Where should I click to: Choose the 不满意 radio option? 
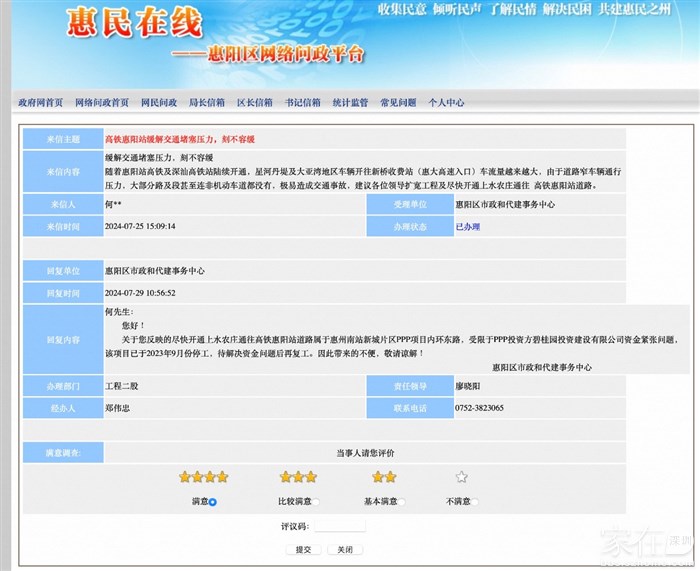(x=475, y=502)
